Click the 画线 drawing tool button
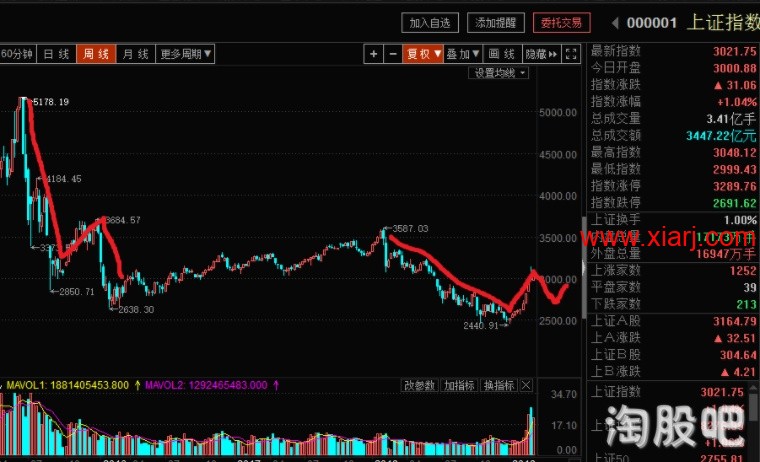The width and height of the screenshot is (760, 462). [502, 54]
